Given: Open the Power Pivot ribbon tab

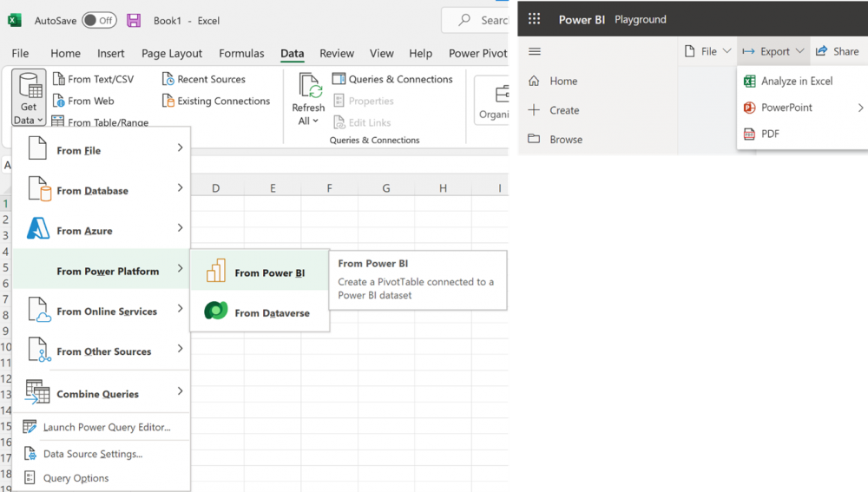Looking at the screenshot, I should (477, 53).
